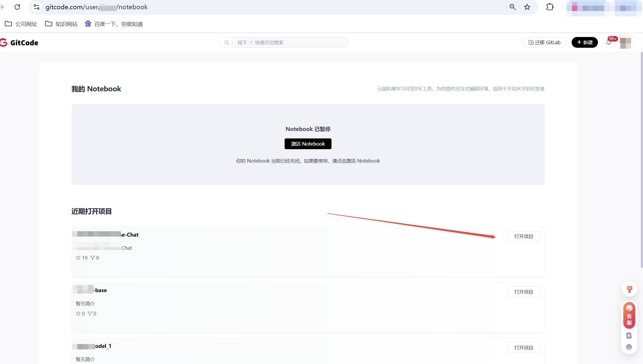
Task: Open the 公司网址 bookmark folder
Action: point(21,24)
